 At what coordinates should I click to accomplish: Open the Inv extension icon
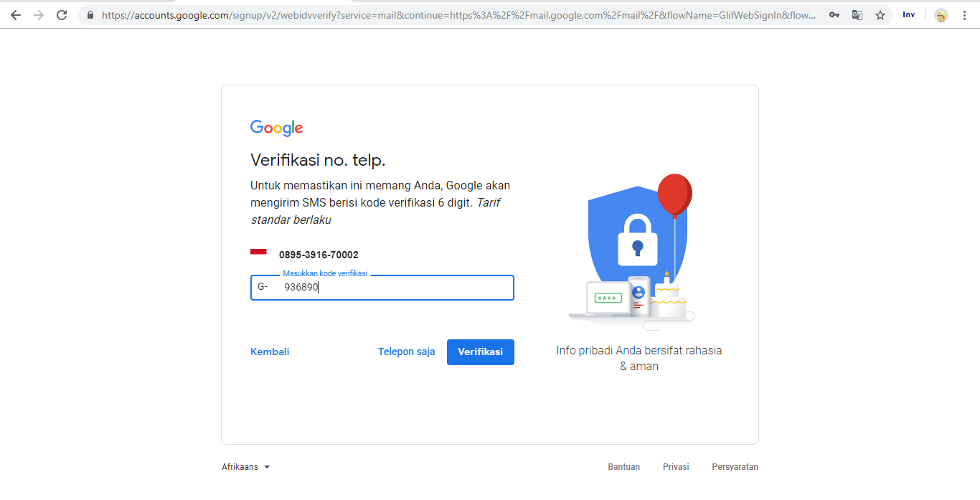pyautogui.click(x=909, y=15)
